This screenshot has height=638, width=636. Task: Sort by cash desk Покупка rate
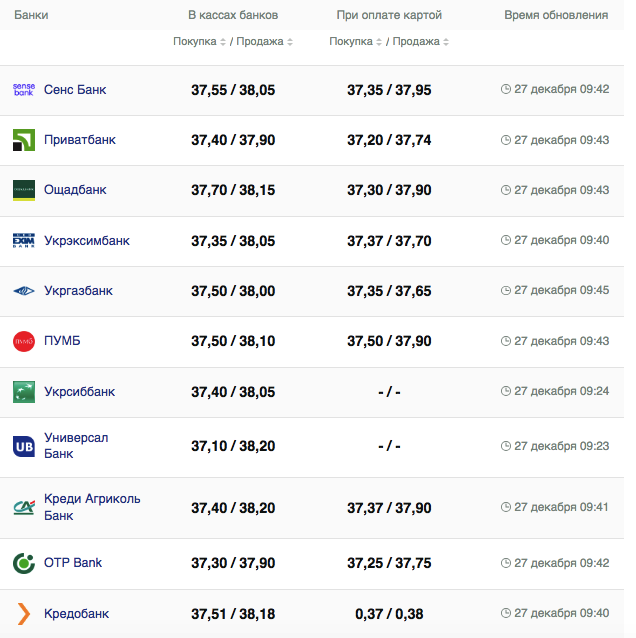[x=200, y=42]
